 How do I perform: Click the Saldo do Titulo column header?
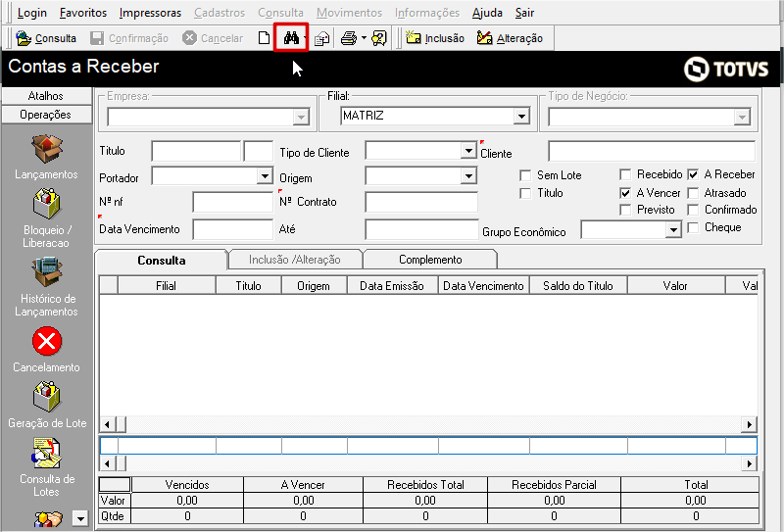click(x=578, y=285)
